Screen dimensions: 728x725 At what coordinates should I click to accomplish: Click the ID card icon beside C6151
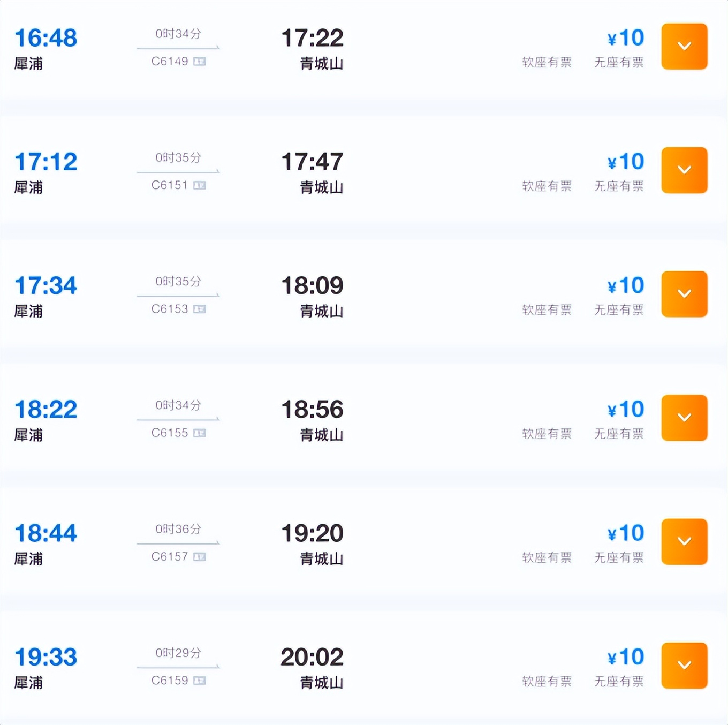coord(200,185)
